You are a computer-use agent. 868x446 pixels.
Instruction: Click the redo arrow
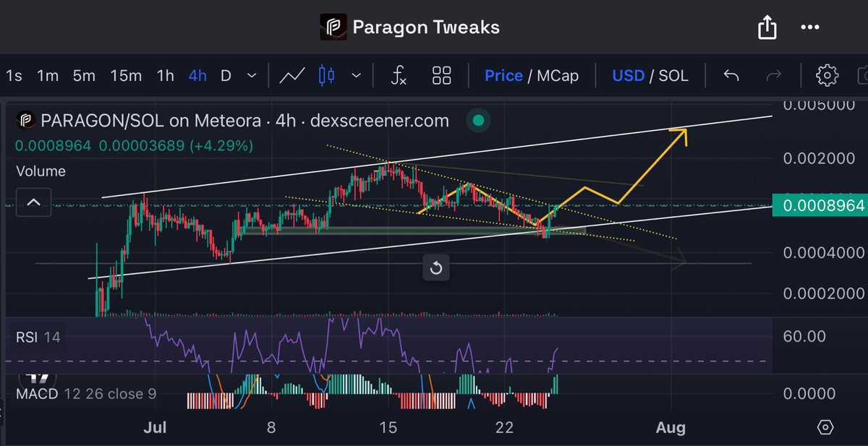(x=774, y=75)
